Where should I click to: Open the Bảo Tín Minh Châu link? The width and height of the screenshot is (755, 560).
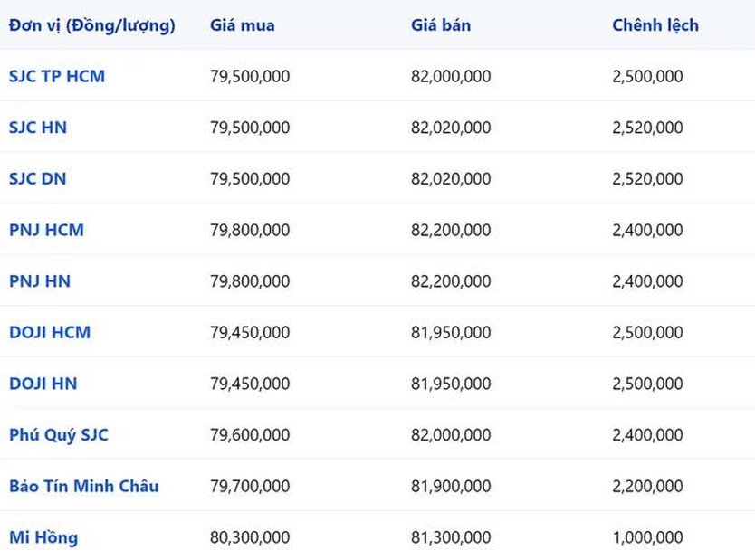tap(84, 486)
